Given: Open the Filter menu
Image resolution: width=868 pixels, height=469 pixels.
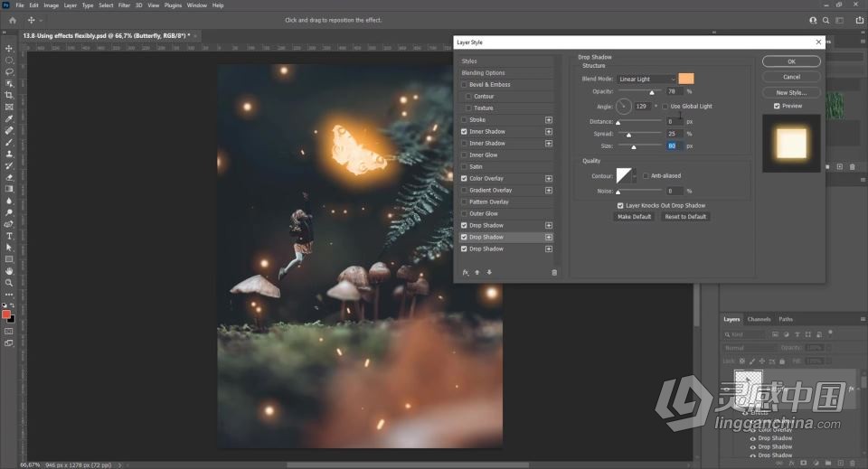Looking at the screenshot, I should pos(124,5).
